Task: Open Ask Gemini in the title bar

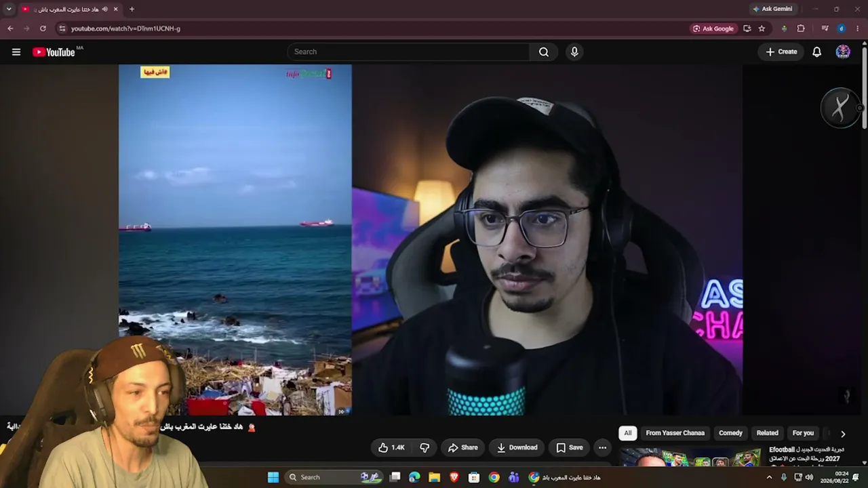Action: coord(772,9)
